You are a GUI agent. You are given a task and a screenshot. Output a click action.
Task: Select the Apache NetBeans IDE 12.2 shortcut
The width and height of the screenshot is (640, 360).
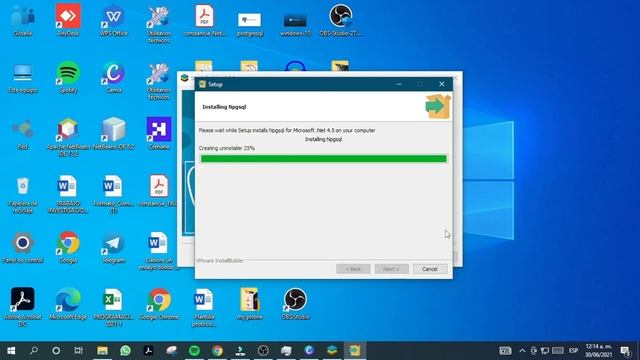68,137
